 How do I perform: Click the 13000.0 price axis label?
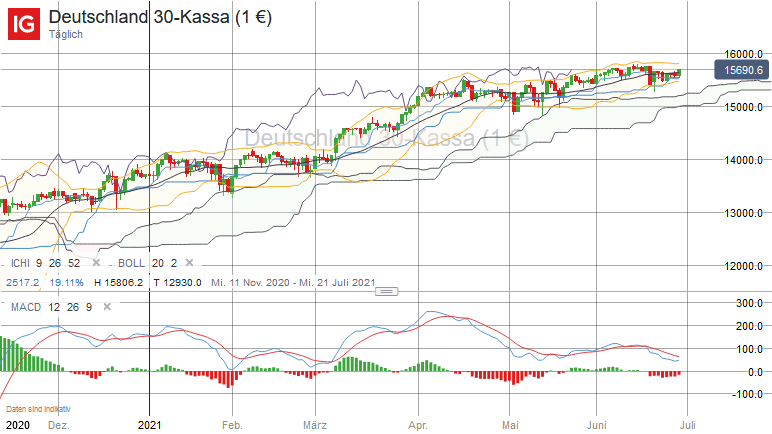(x=743, y=213)
